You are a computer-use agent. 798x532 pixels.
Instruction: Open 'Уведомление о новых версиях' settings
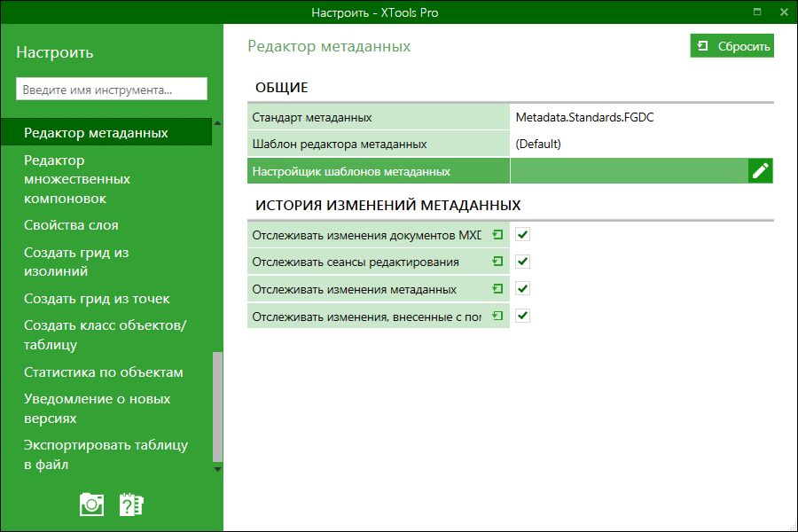106,409
